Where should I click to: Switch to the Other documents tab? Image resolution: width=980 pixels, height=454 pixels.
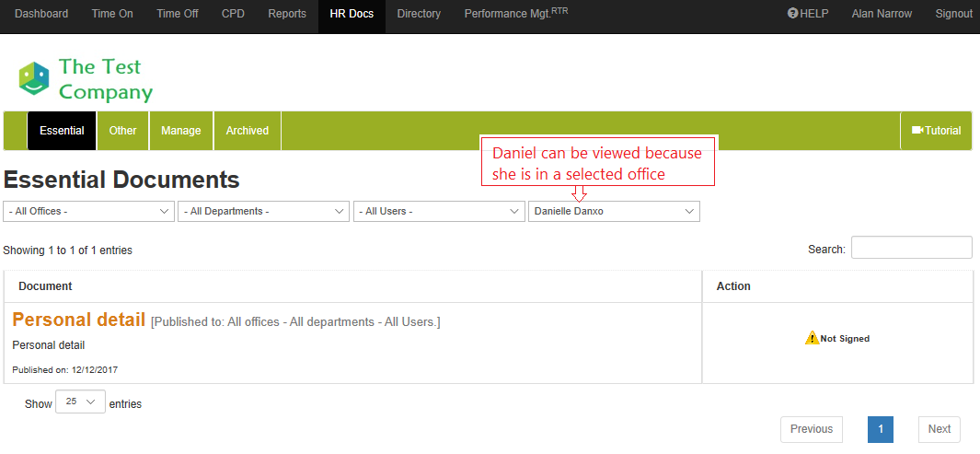coord(122,131)
